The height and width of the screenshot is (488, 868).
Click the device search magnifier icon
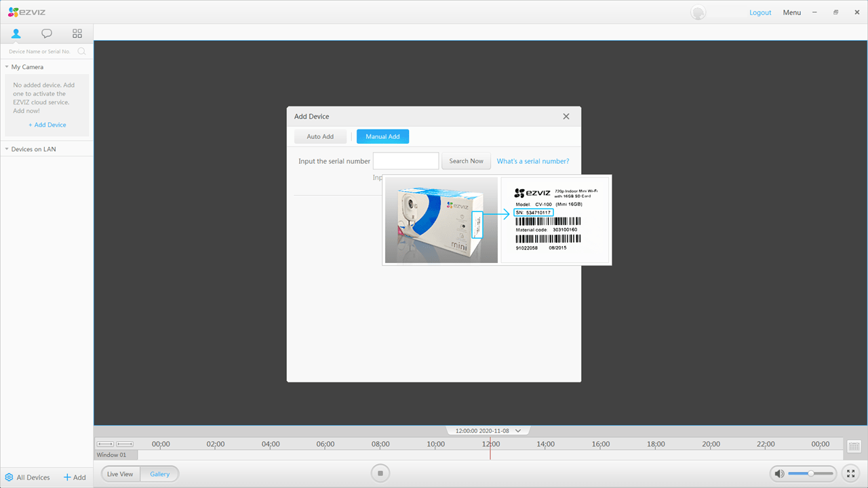[x=81, y=52]
